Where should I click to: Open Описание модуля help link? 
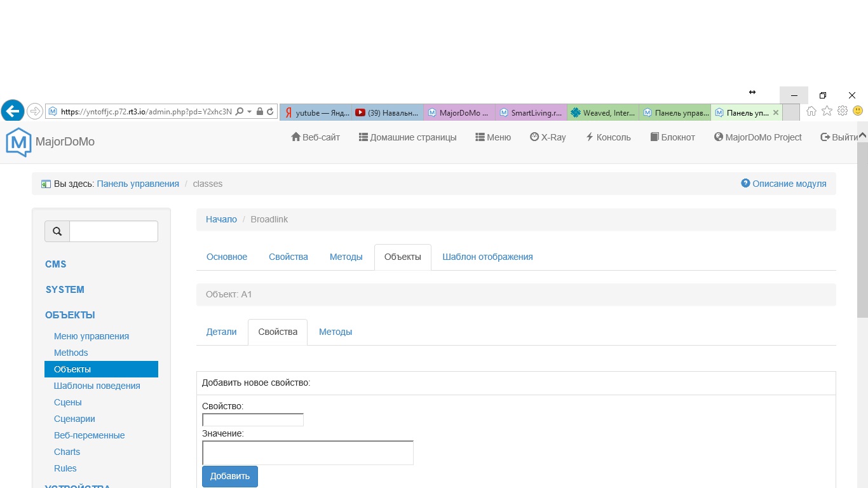[x=783, y=184]
